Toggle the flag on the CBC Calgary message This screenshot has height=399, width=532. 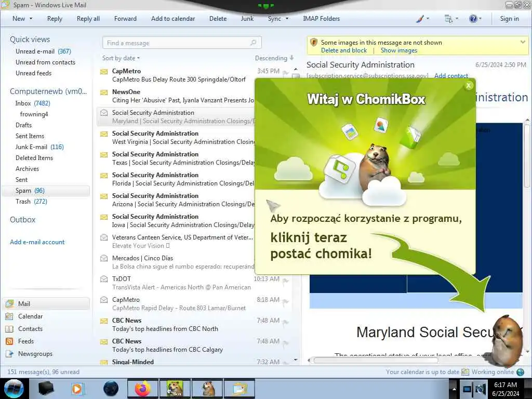(286, 343)
